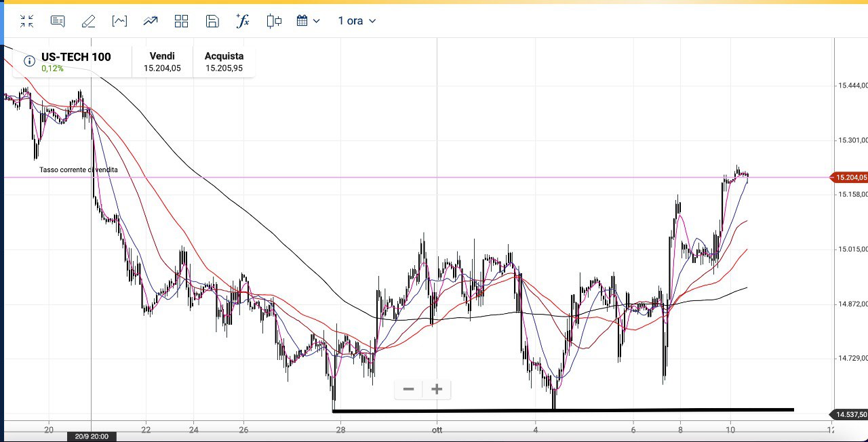Click the plus zoom in button

click(437, 389)
